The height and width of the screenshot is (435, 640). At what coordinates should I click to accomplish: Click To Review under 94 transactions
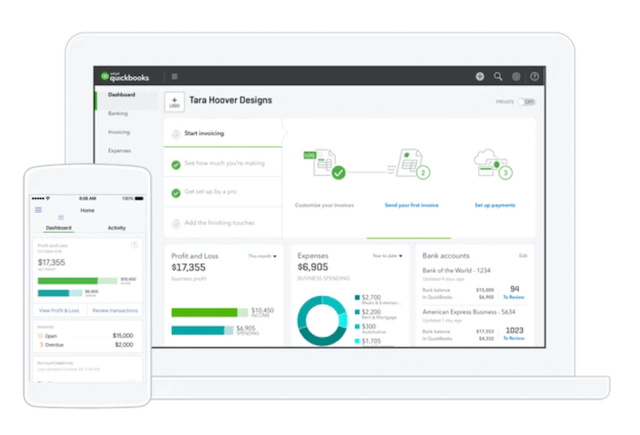click(x=514, y=297)
